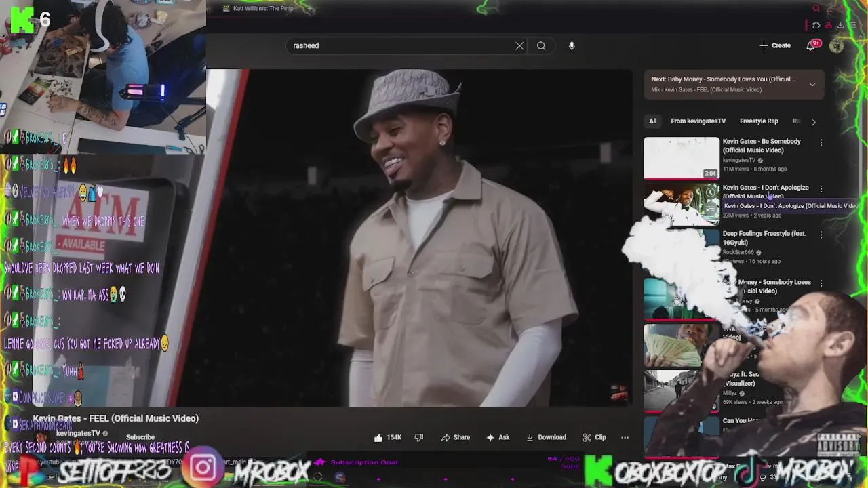Image resolution: width=868 pixels, height=488 pixels.
Task: Open options for 'Somebody Loves' video
Action: click(x=821, y=283)
